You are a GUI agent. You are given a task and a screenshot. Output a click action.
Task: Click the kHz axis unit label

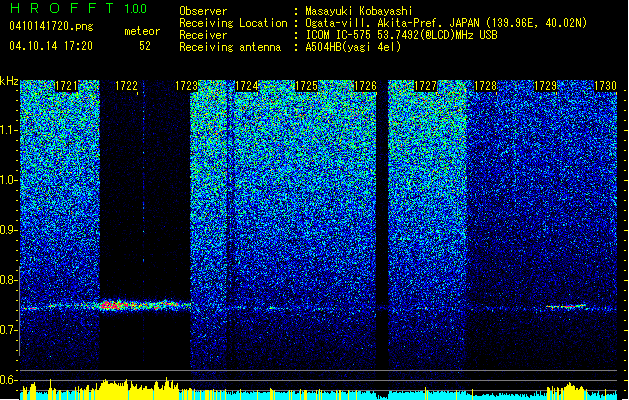9,81
